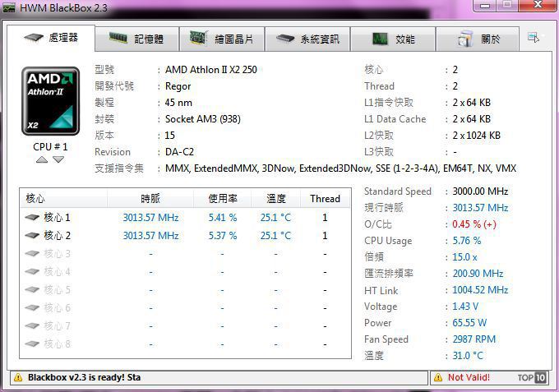Click the 5.41 % usage cell

(223, 218)
